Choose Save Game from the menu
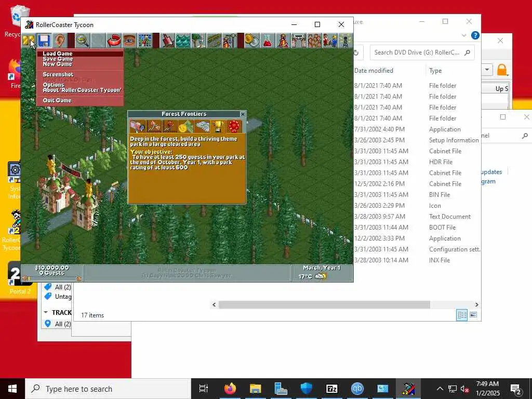The height and width of the screenshot is (399, 532). point(80,59)
